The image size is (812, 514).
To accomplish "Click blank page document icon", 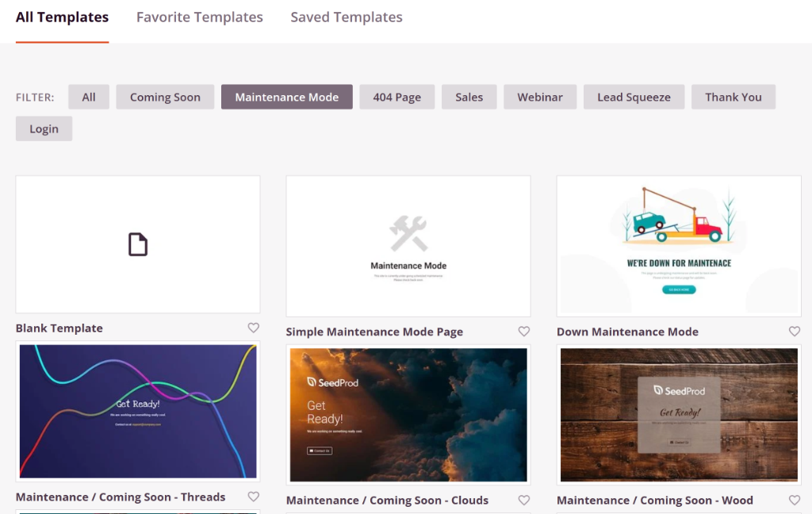I will [x=138, y=244].
